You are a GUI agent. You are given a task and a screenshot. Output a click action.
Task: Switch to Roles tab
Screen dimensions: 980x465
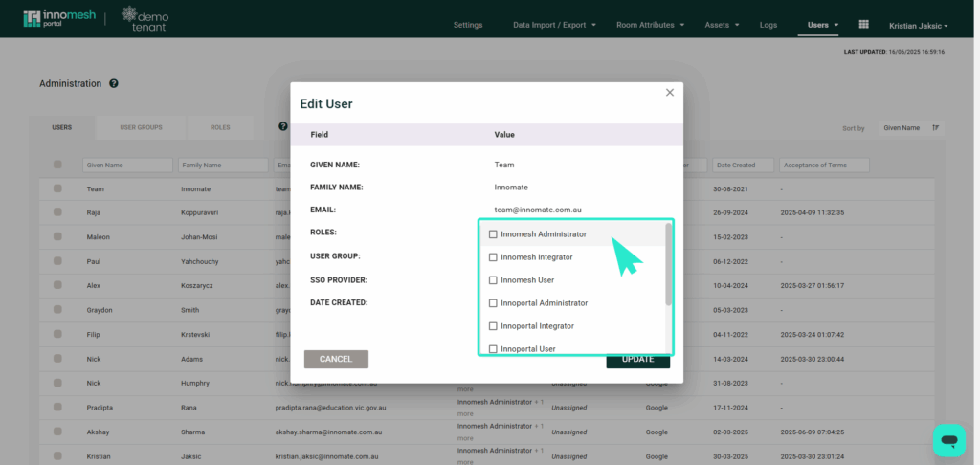point(220,127)
